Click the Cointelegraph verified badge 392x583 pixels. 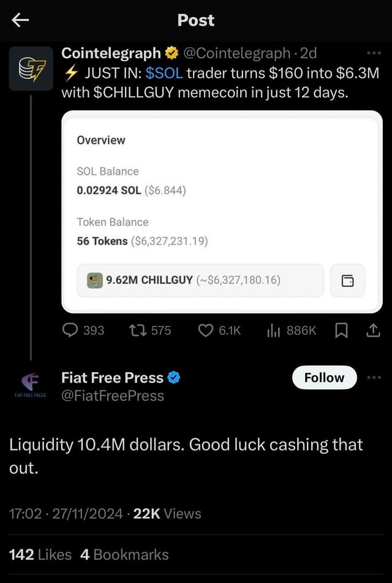(x=171, y=53)
